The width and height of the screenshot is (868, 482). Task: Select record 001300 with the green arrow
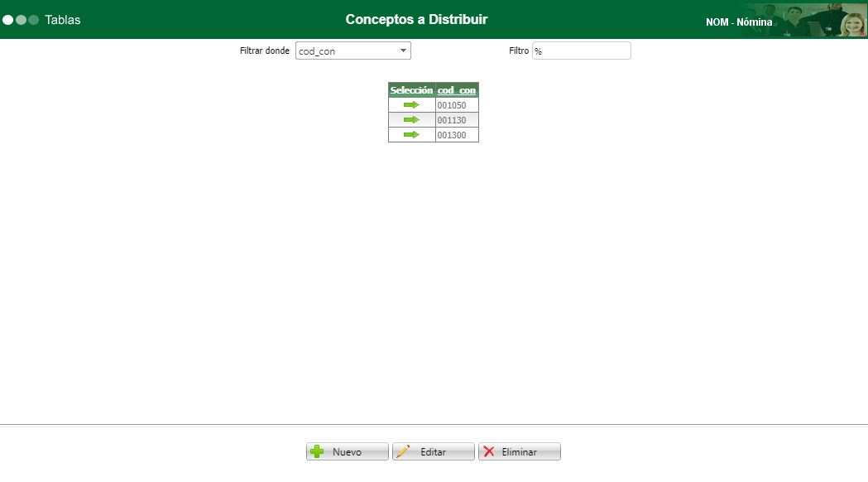pyautogui.click(x=410, y=134)
